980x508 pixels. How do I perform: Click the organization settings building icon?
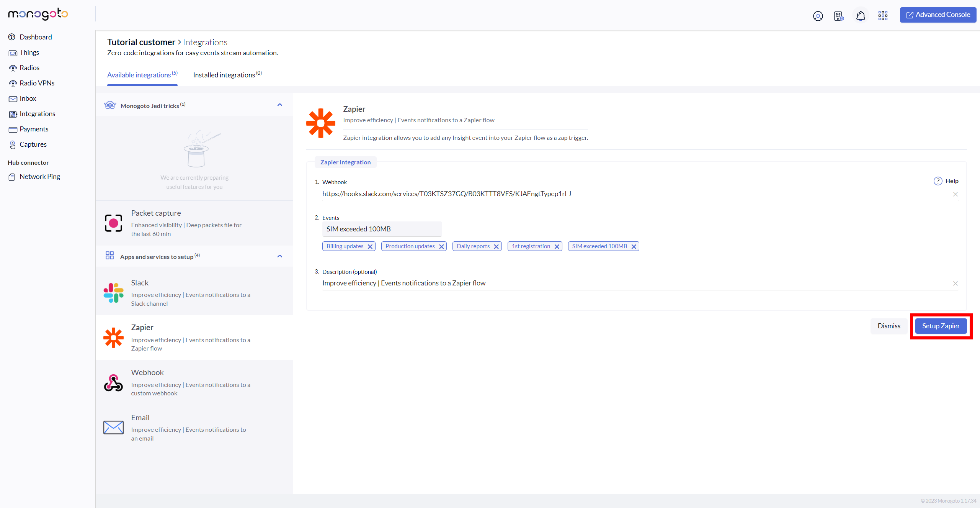[839, 16]
